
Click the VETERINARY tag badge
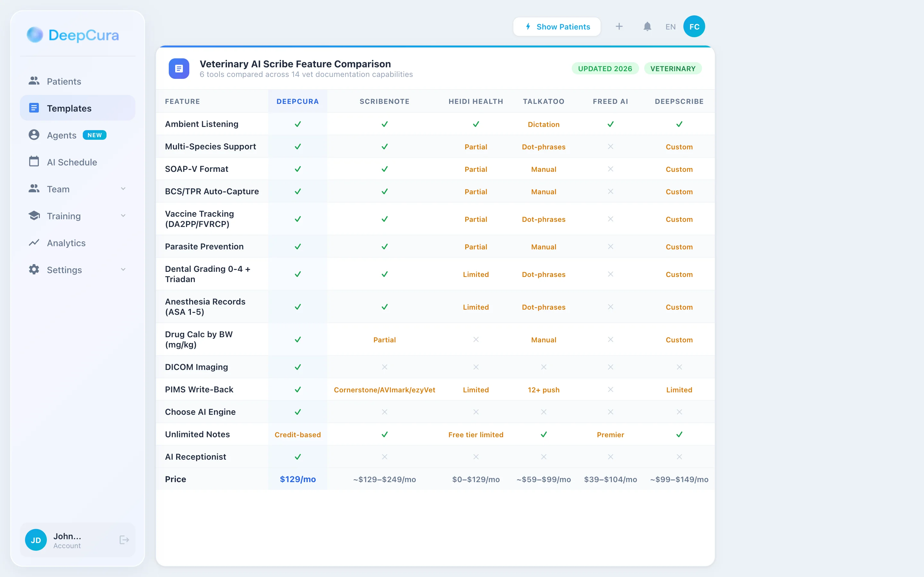pos(672,69)
